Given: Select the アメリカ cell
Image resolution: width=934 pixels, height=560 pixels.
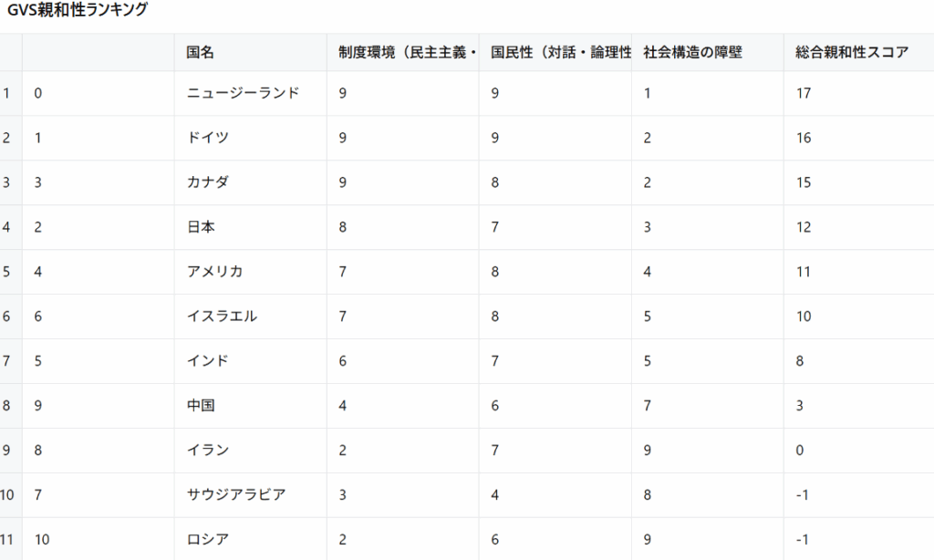Looking at the screenshot, I should point(250,273).
